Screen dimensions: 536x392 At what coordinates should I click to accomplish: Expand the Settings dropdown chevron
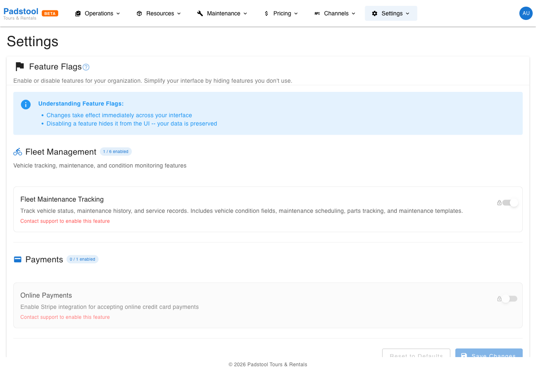pos(408,13)
